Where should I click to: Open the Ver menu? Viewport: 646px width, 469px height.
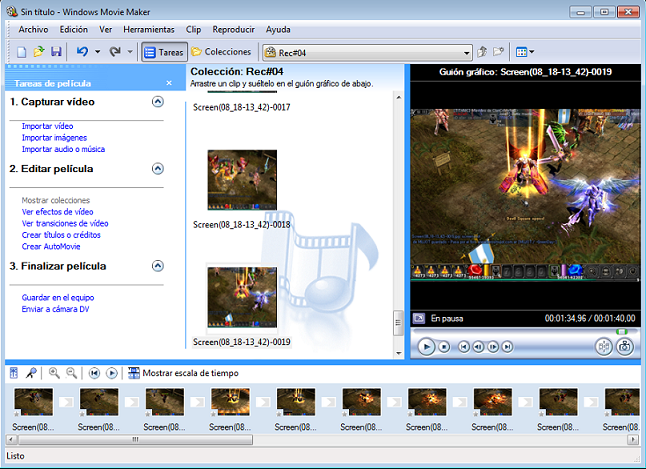pyautogui.click(x=105, y=30)
